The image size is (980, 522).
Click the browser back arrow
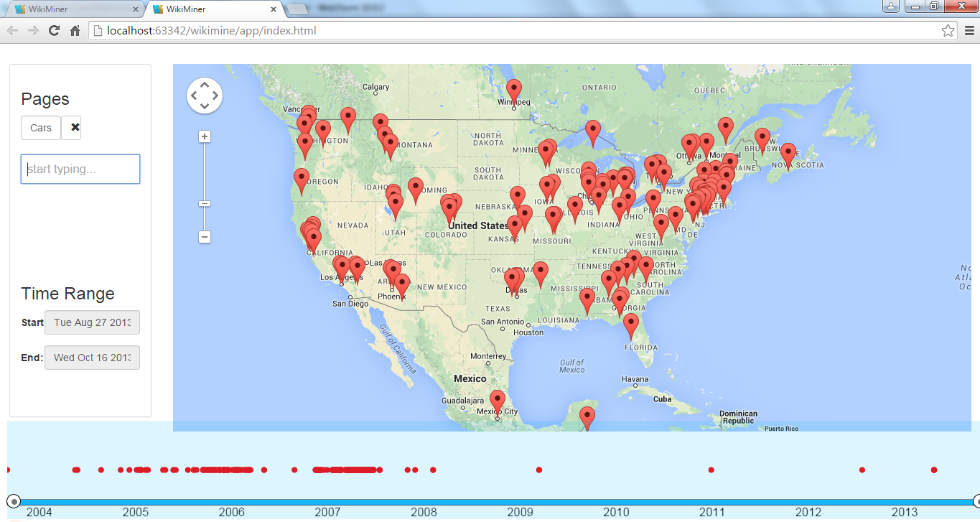click(13, 31)
